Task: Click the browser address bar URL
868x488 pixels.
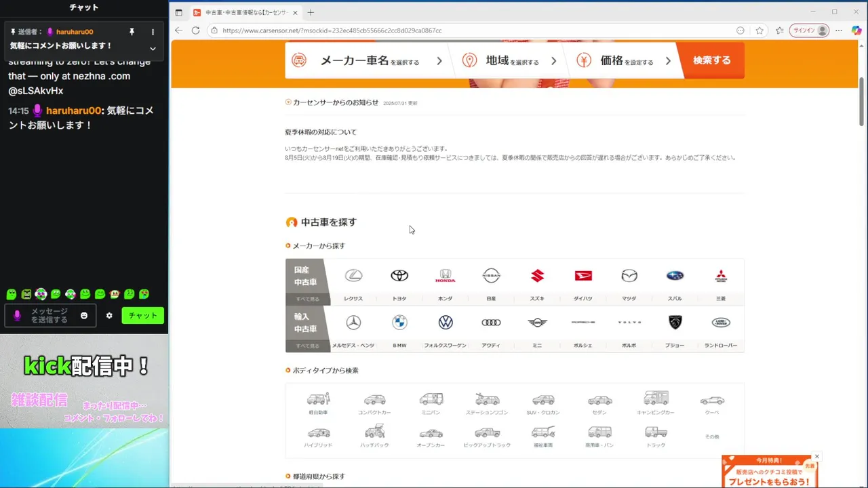Action: (x=332, y=30)
